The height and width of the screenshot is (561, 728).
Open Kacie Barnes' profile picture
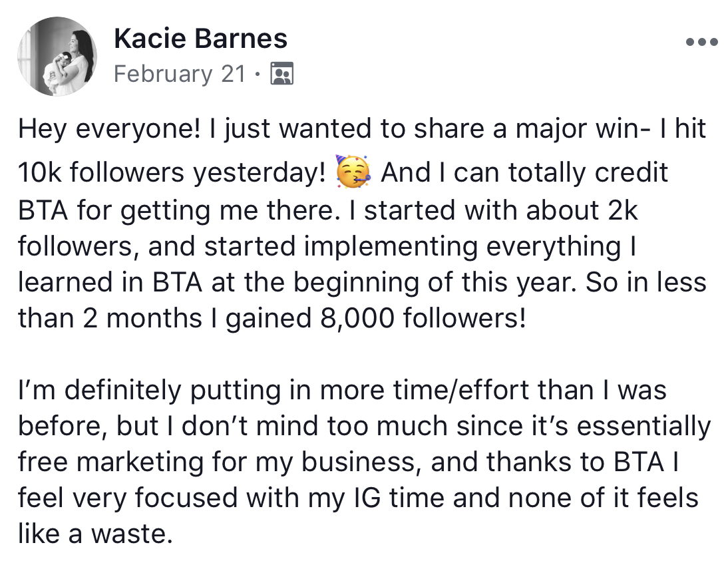click(57, 56)
